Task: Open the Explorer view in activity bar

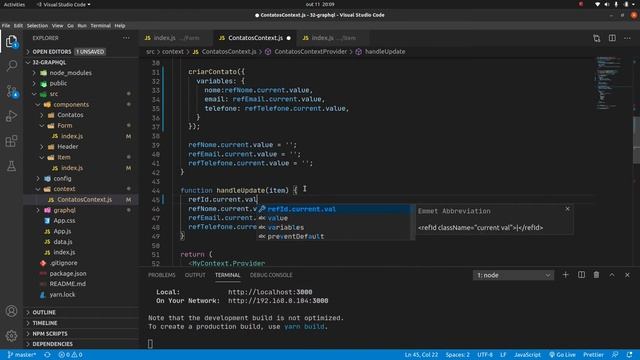Action: point(11,41)
